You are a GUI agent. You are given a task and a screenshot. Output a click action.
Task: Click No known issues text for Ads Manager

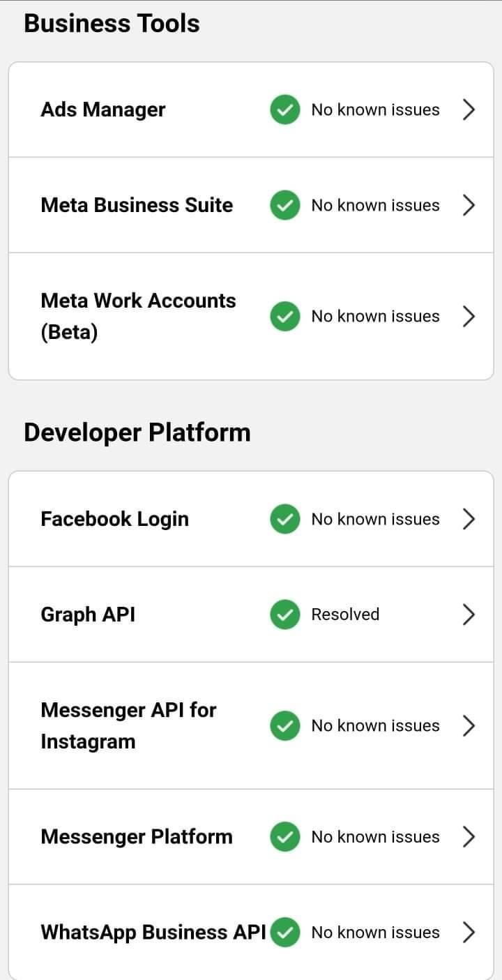tap(375, 110)
